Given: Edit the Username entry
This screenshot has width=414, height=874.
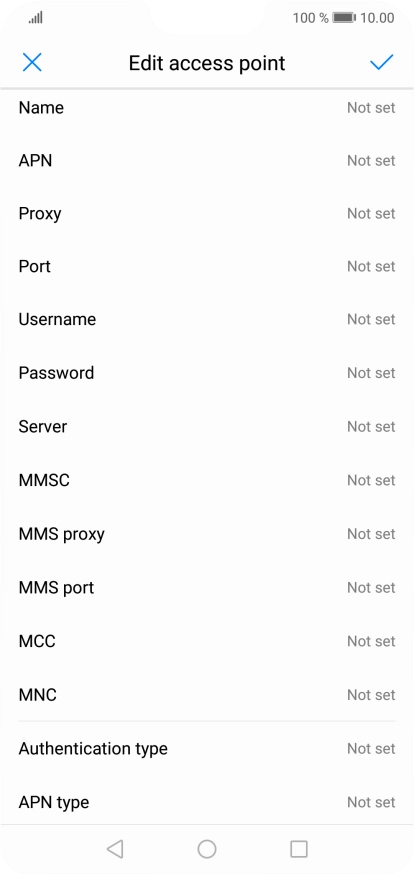Looking at the screenshot, I should coord(207,319).
